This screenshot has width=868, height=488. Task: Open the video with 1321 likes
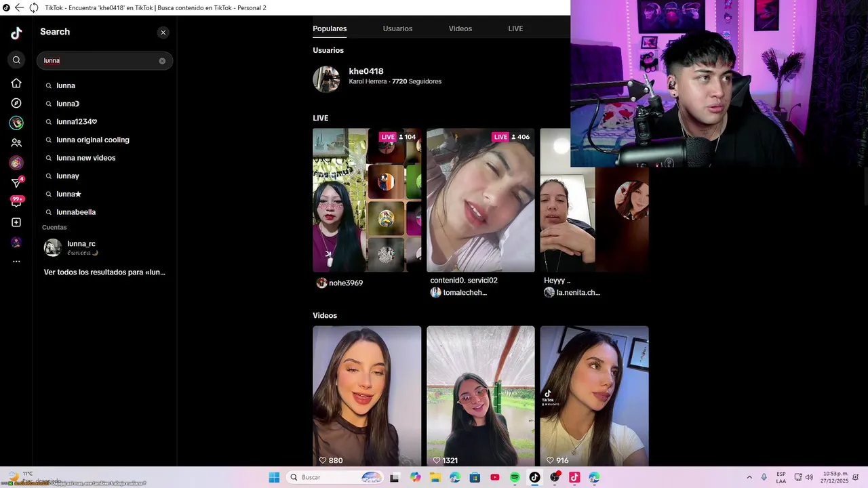point(481,396)
